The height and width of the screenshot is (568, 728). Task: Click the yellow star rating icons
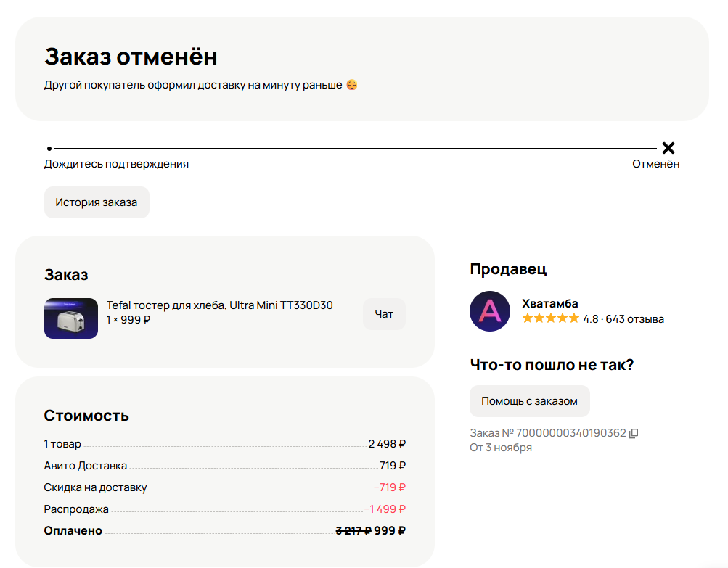pos(550,318)
